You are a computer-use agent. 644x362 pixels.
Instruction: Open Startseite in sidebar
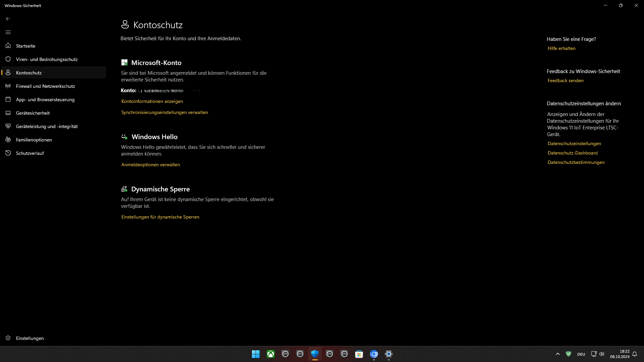[25, 46]
